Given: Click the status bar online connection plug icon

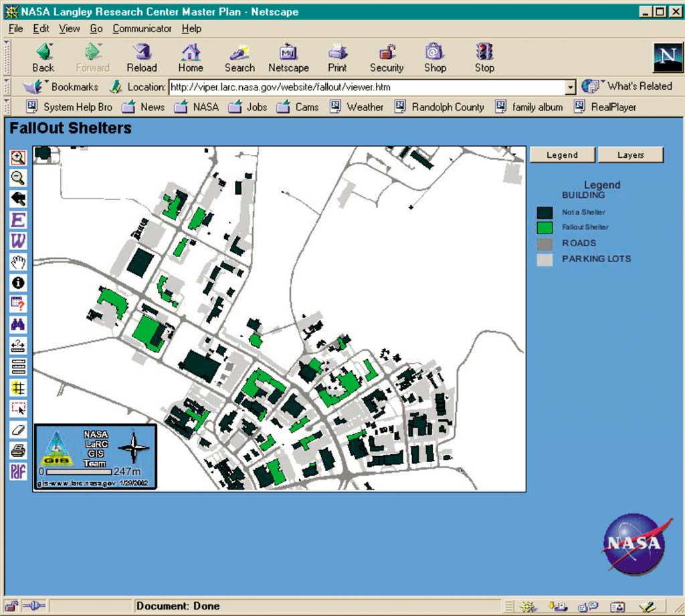Looking at the screenshot, I should (x=34, y=606).
